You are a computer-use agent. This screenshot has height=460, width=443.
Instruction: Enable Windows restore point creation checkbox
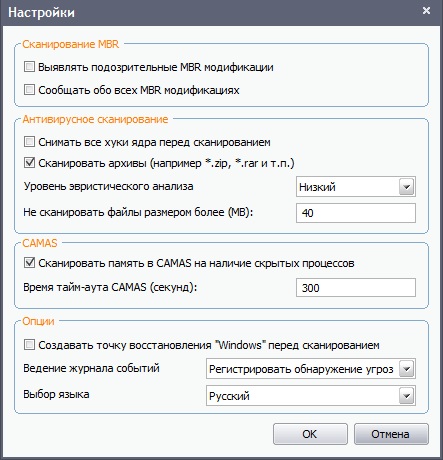[29, 345]
